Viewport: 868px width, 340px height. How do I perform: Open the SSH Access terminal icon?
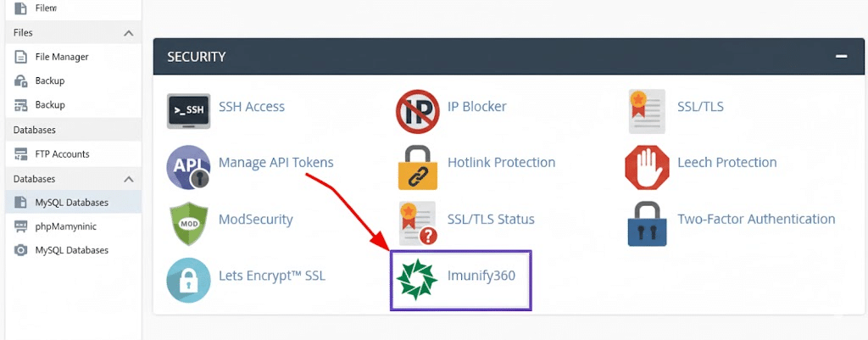pos(188,111)
